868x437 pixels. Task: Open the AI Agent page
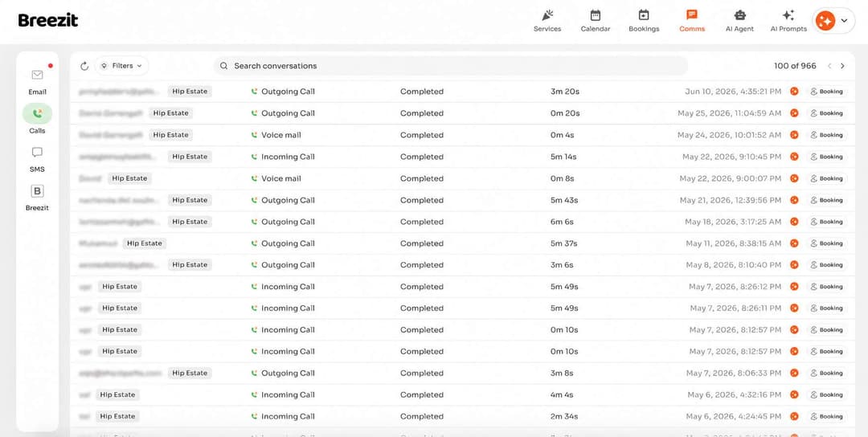tap(739, 21)
